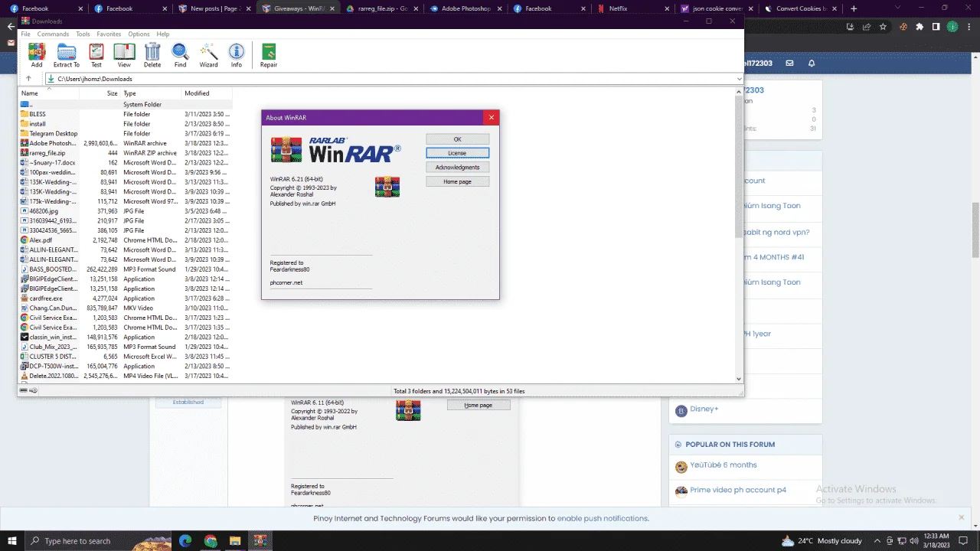The image size is (980, 551).
Task: Open the Windows Start menu
Action: click(13, 541)
